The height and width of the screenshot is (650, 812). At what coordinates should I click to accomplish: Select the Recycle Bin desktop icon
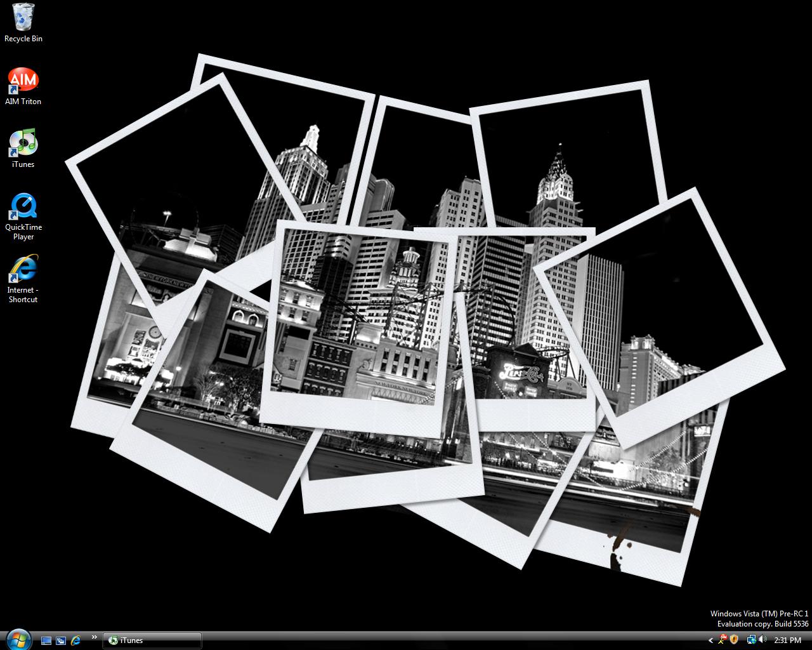[x=23, y=18]
